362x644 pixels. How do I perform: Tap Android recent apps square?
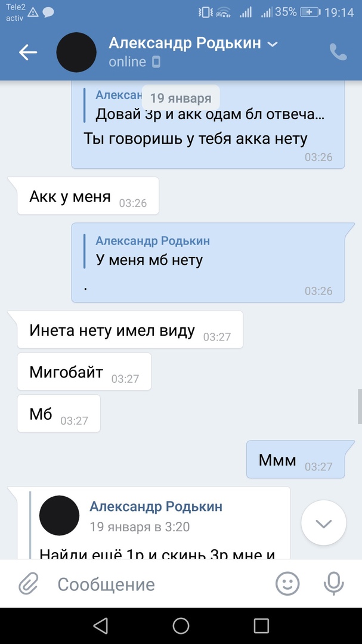(x=261, y=626)
